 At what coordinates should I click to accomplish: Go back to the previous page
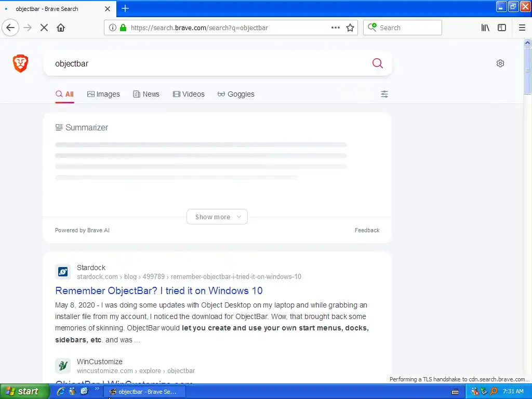tap(10, 28)
